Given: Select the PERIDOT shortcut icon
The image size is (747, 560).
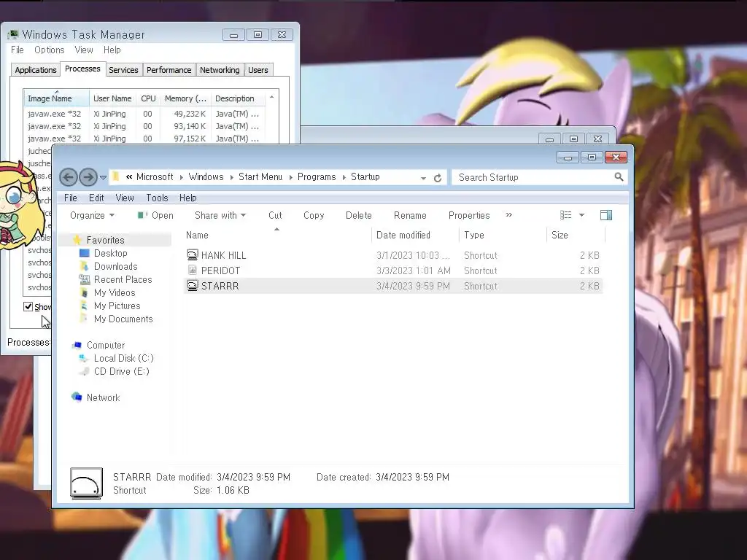Looking at the screenshot, I should [192, 270].
